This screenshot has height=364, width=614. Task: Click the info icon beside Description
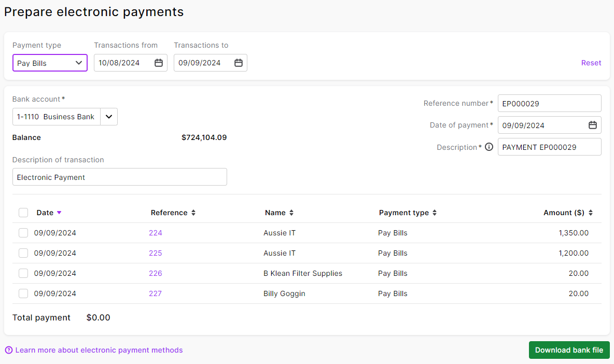(x=489, y=147)
